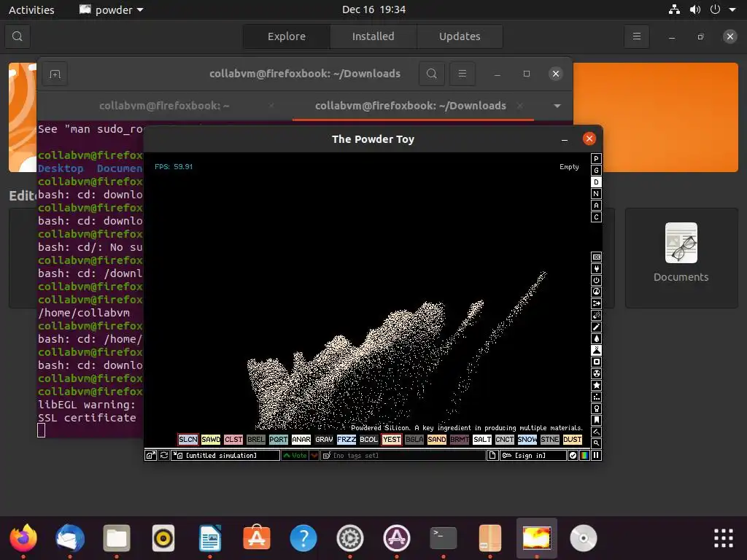
Task: Downvote the simulation red arrow
Action: coord(314,455)
